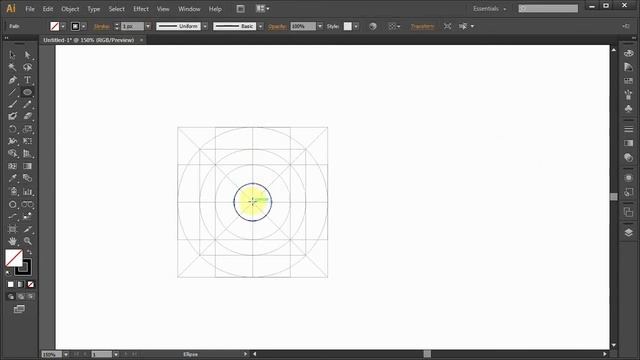Open opacity percentage dropdown
Image resolution: width=640 pixels, height=360 pixels.
[320, 26]
